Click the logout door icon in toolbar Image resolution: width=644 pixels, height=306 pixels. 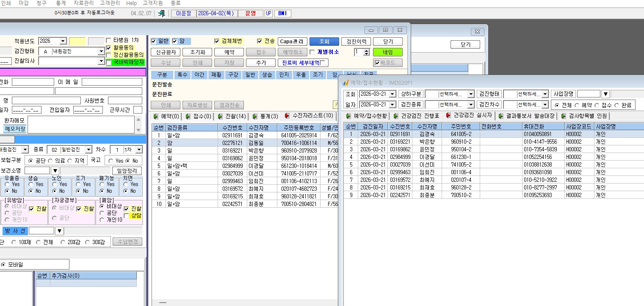pyautogui.click(x=162, y=13)
